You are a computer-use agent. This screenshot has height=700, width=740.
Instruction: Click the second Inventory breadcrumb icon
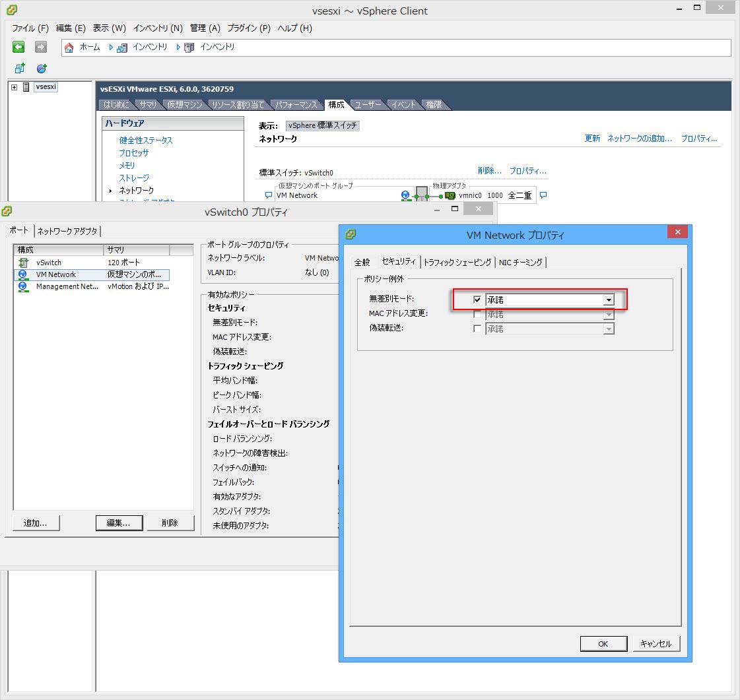click(189, 48)
